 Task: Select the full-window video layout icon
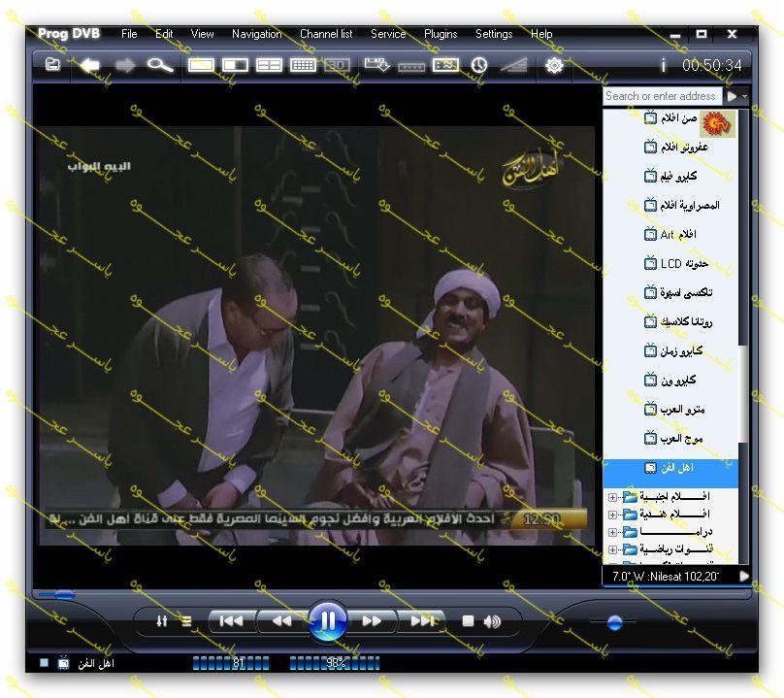pos(201,65)
